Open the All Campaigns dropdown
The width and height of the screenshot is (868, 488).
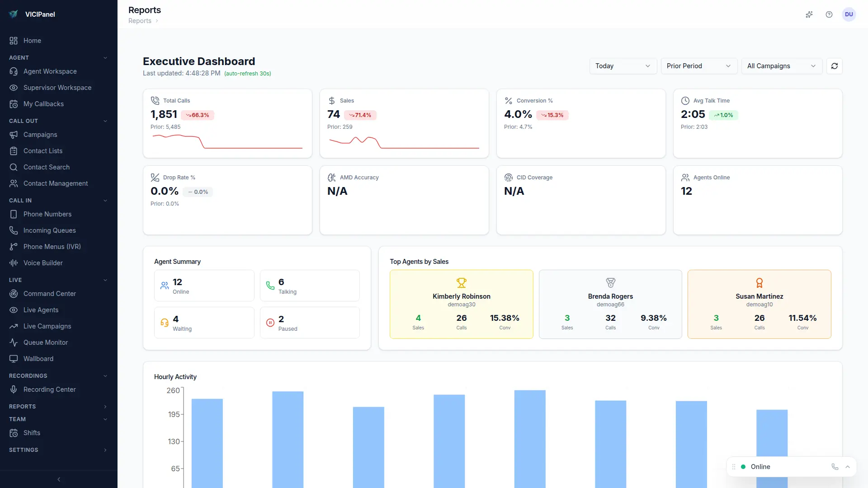(781, 66)
